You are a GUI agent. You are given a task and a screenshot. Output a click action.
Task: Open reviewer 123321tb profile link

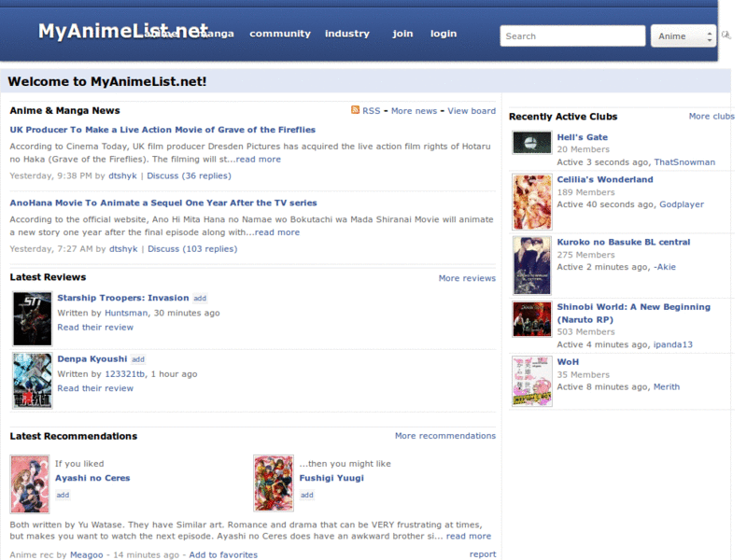125,374
